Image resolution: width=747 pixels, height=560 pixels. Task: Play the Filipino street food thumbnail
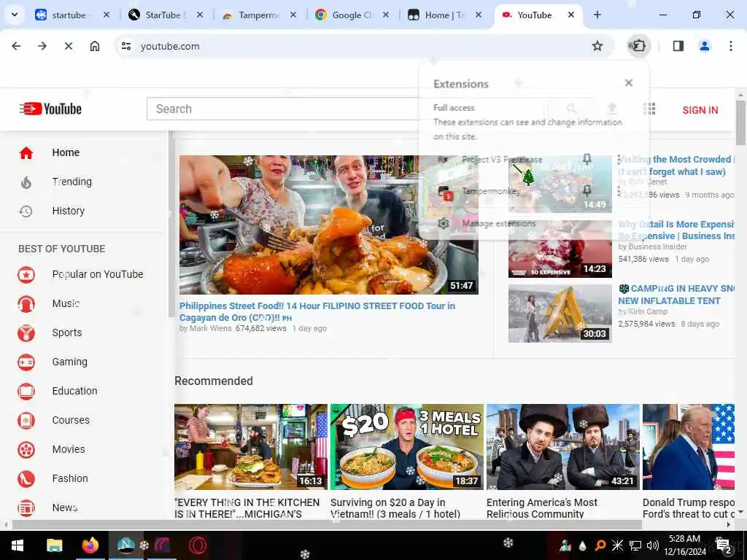click(329, 225)
